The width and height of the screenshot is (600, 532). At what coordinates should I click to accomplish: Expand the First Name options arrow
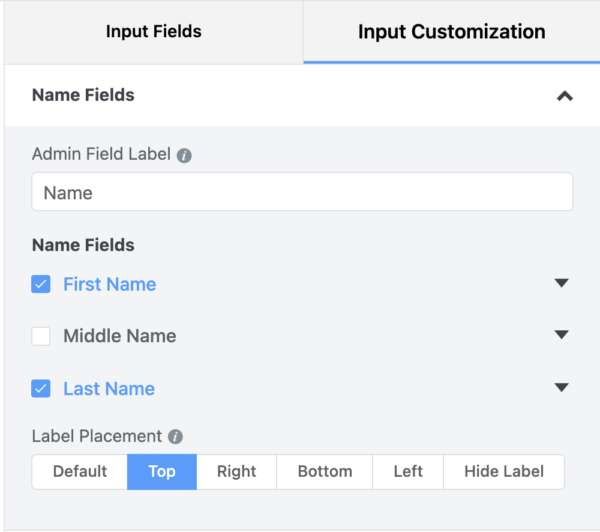[561, 283]
